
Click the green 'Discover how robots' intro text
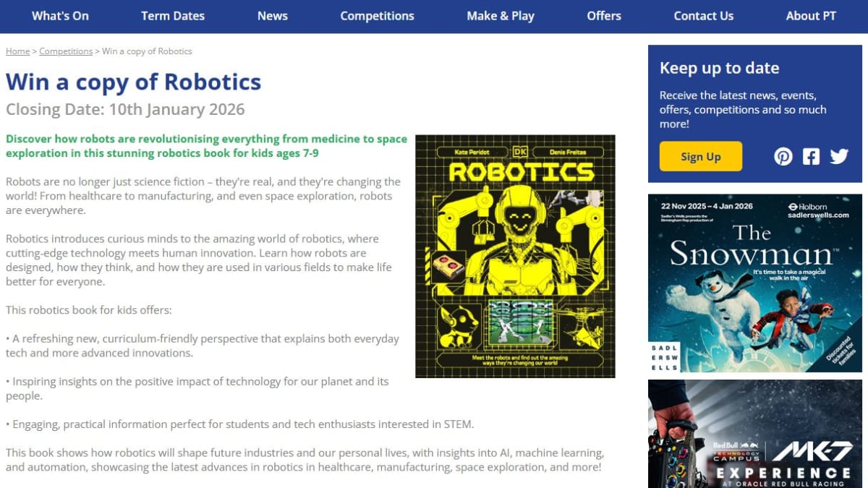(x=206, y=146)
